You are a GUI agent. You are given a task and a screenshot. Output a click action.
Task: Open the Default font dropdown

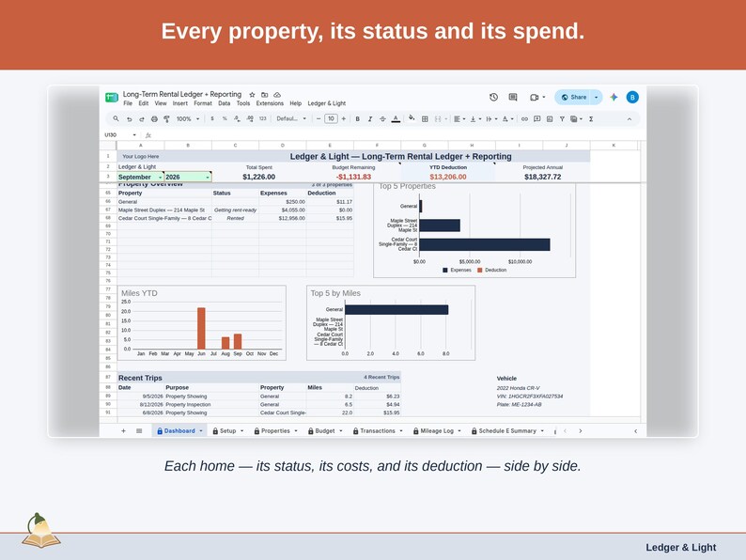291,119
